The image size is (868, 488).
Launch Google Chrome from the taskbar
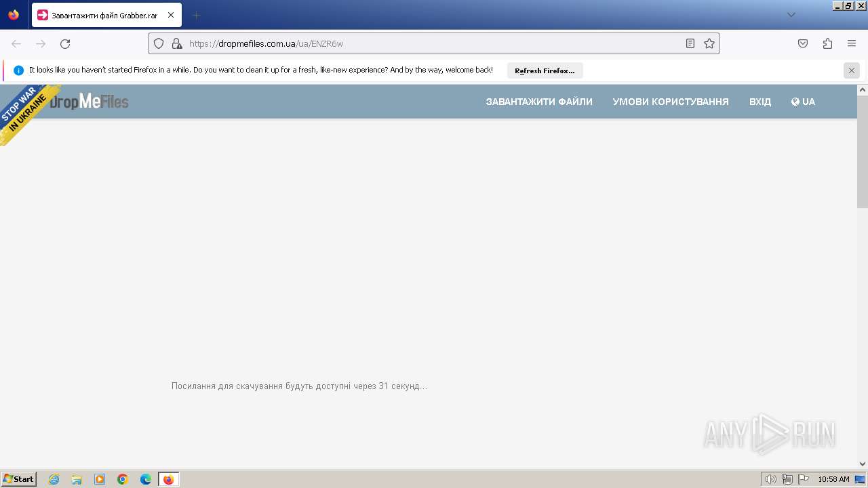(123, 479)
